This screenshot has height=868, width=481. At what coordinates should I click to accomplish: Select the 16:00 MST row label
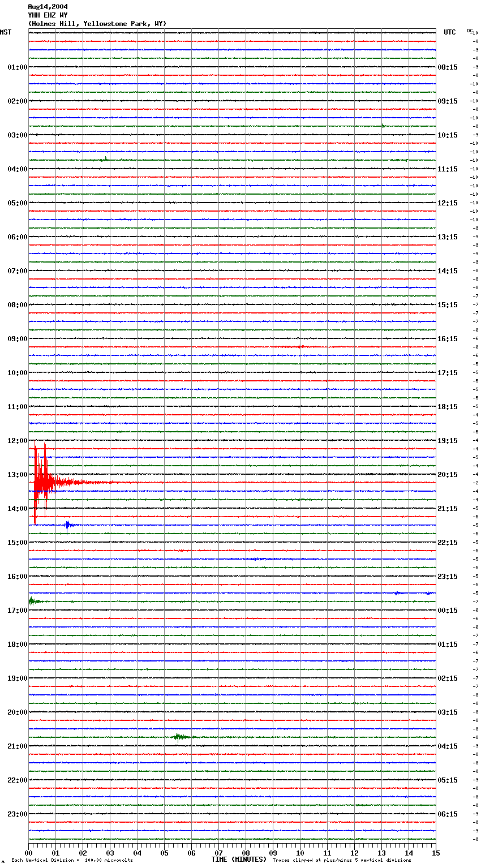coord(17,577)
